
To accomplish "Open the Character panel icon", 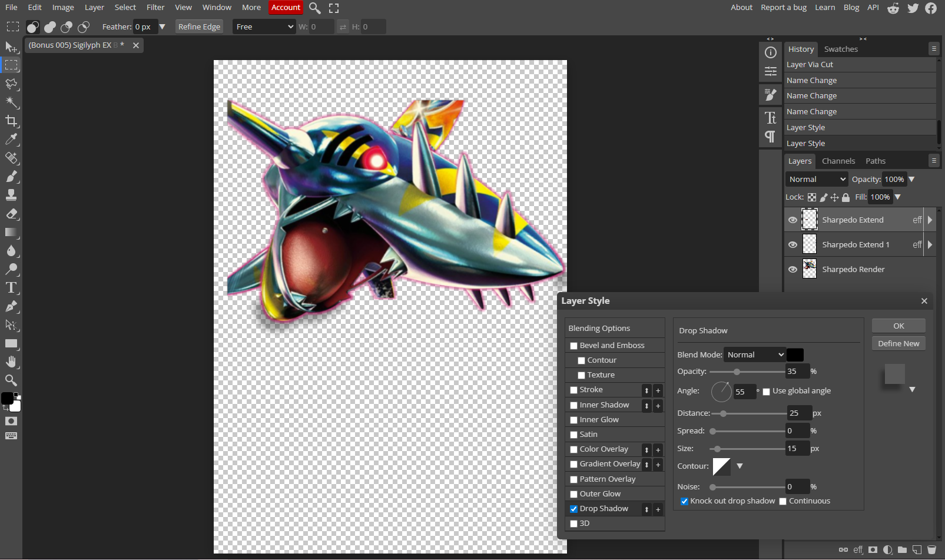I will (771, 118).
